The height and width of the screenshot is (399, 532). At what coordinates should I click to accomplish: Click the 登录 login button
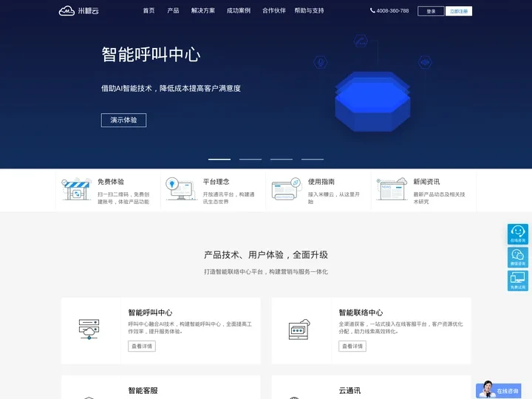431,11
